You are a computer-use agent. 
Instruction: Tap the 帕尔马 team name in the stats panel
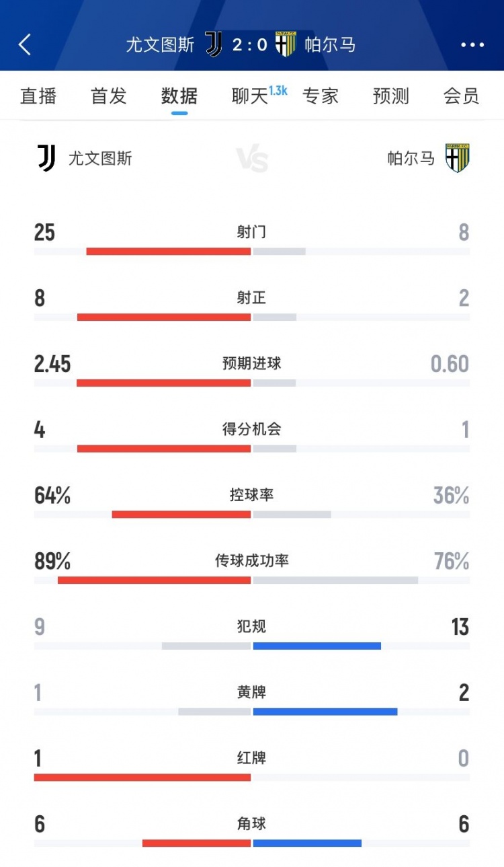click(411, 159)
